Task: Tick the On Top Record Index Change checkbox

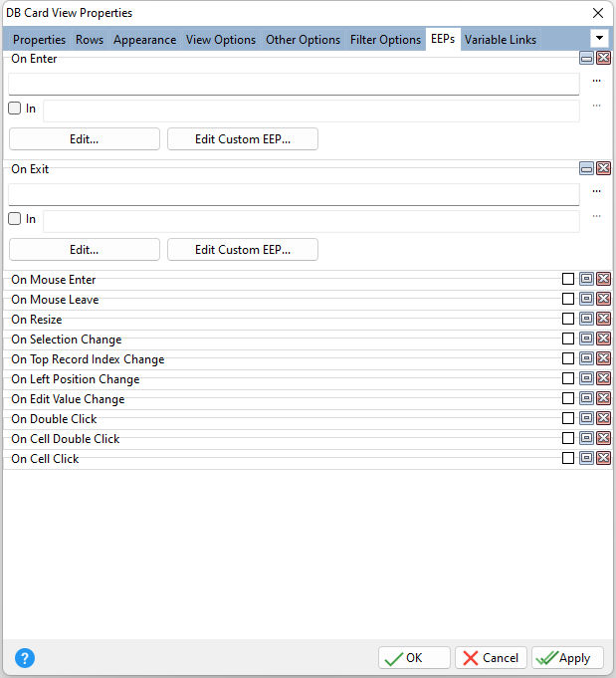Action: click(568, 358)
